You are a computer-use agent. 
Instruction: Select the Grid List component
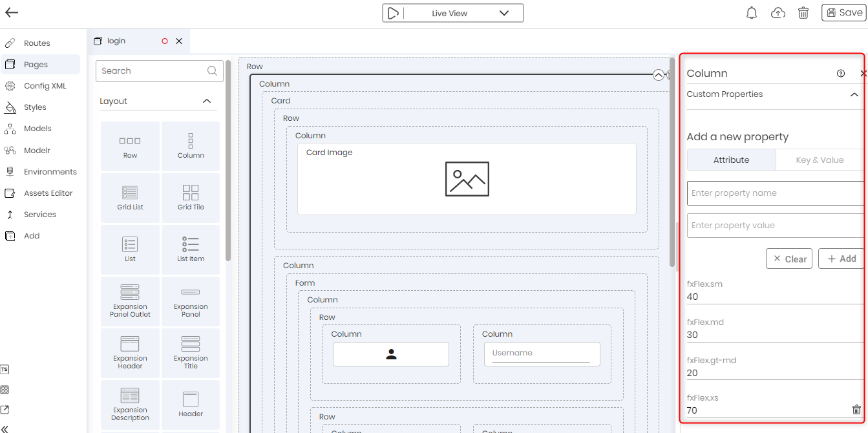[x=130, y=198]
